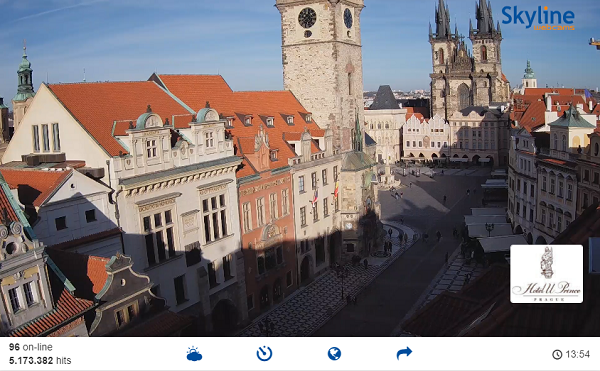Click the orange 'webcams' text under Skyline
The image size is (600, 371).
tap(554, 28)
